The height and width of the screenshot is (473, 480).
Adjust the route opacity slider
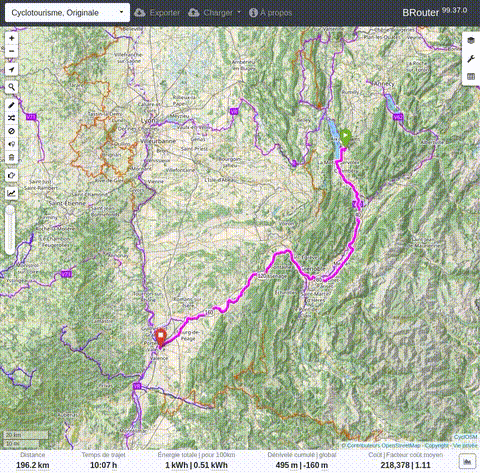[x=10, y=230]
